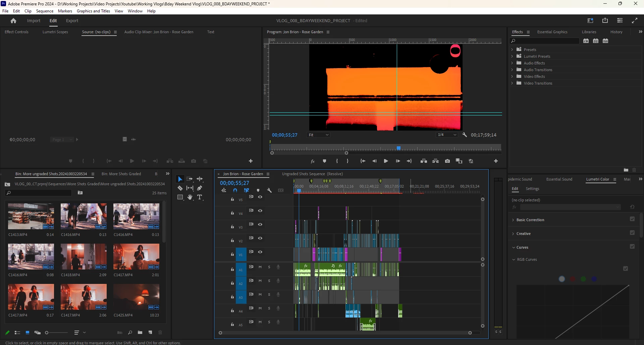Switch to the Essential Graphics tab
The image size is (644, 345).
552,32
